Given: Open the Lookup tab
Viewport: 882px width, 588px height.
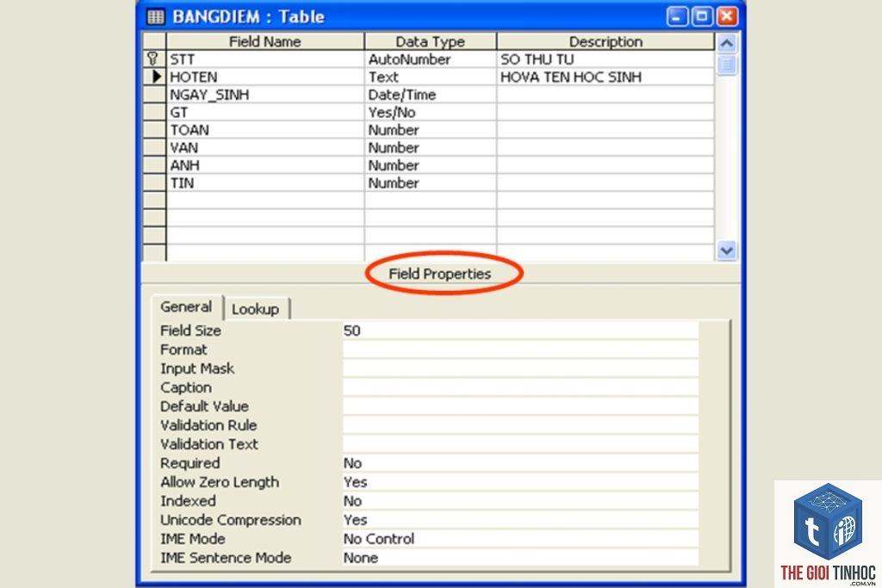Looking at the screenshot, I should point(256,308).
